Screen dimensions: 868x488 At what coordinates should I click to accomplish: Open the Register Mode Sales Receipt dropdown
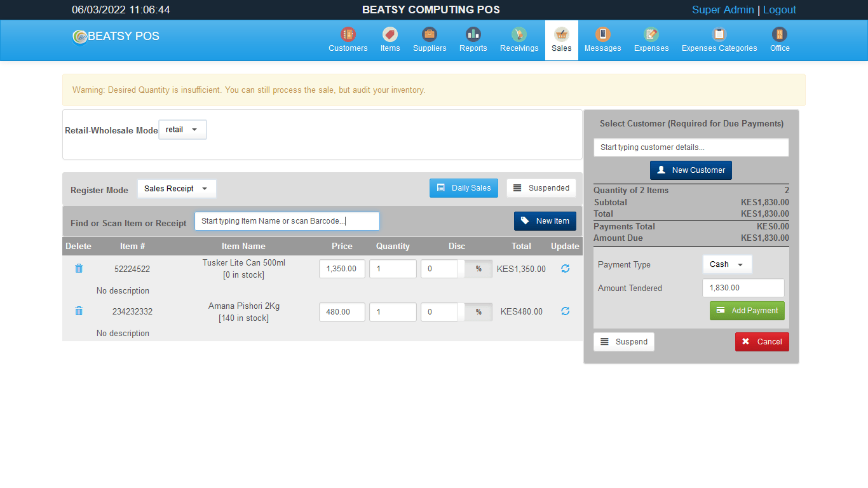pos(177,189)
